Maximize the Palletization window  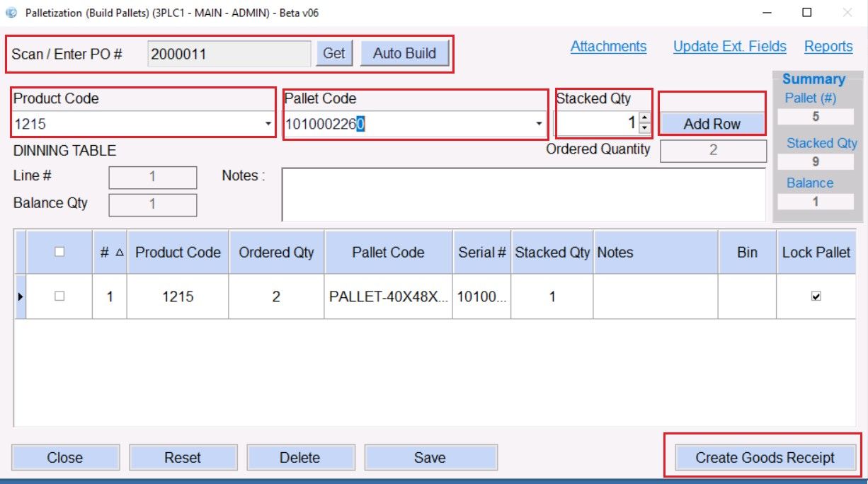pyautogui.click(x=806, y=13)
